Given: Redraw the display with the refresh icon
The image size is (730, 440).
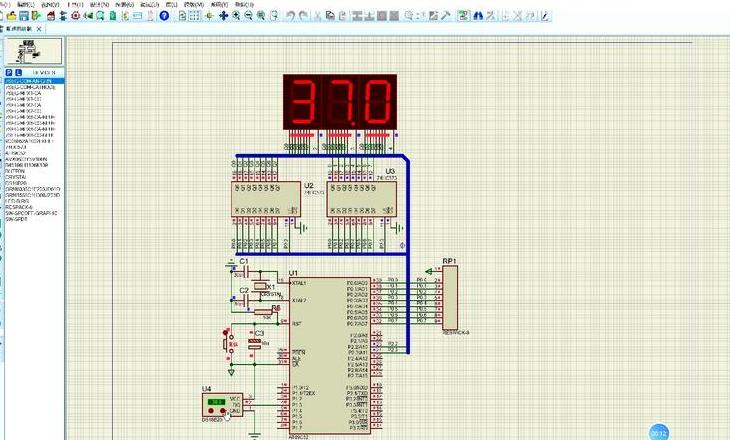Looking at the screenshot, I should pyautogui.click(x=182, y=16).
